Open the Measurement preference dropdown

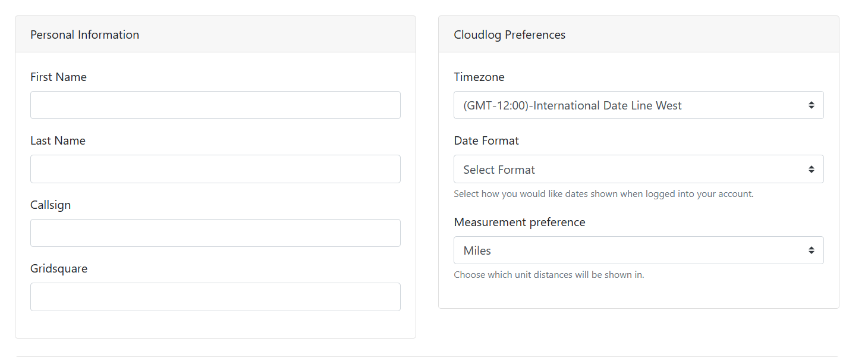click(x=639, y=250)
